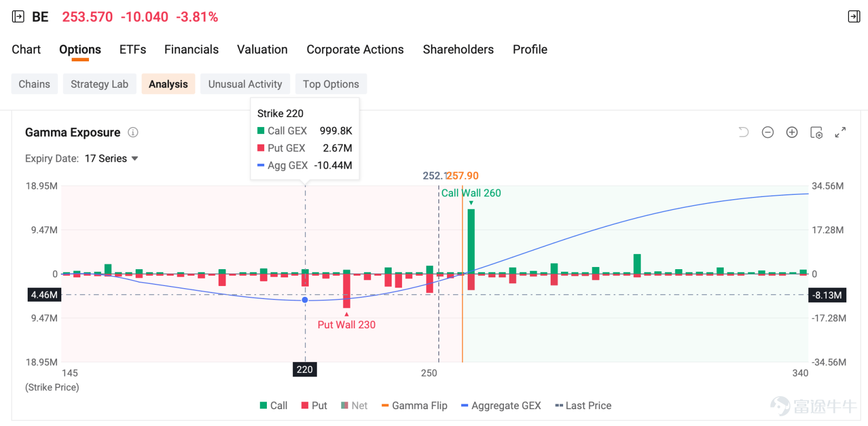Open the Expiry Date 17 Series dropdown
This screenshot has width=868, height=426.
111,158
